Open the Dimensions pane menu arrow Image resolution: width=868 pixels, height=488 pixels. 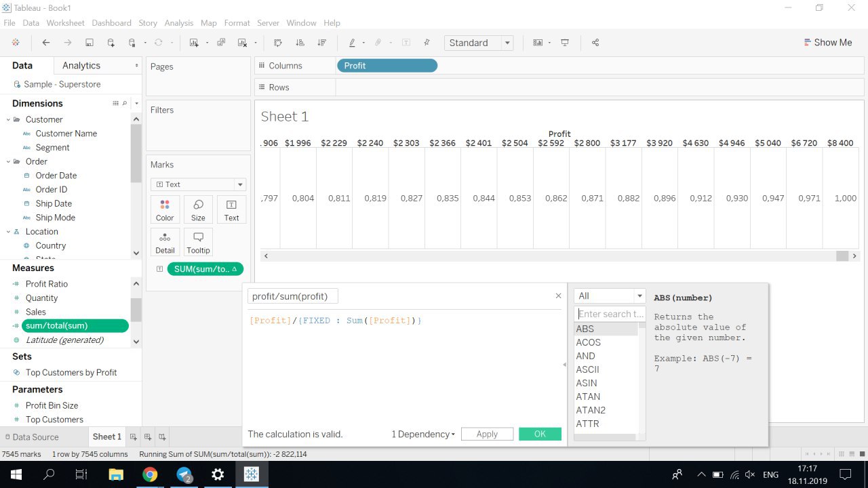[x=136, y=104]
